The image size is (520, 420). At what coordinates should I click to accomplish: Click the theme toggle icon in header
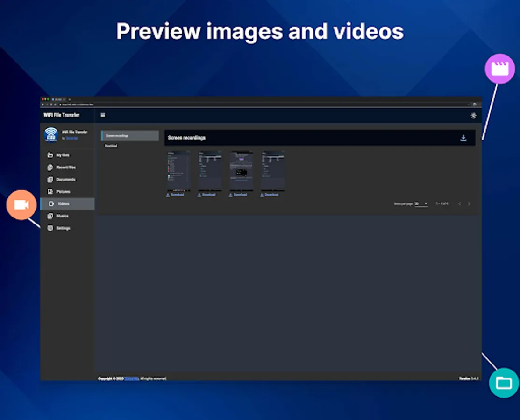[473, 116]
